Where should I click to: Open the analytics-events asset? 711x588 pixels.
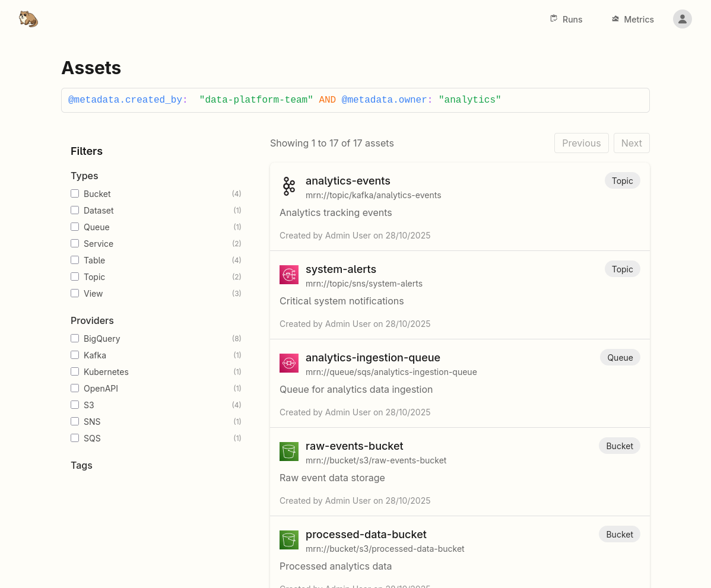point(348,180)
